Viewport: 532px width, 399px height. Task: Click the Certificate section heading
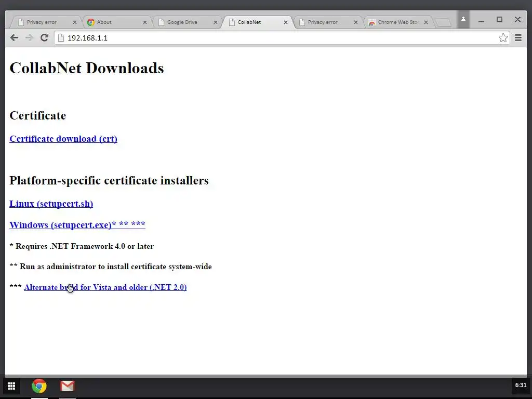(37, 115)
